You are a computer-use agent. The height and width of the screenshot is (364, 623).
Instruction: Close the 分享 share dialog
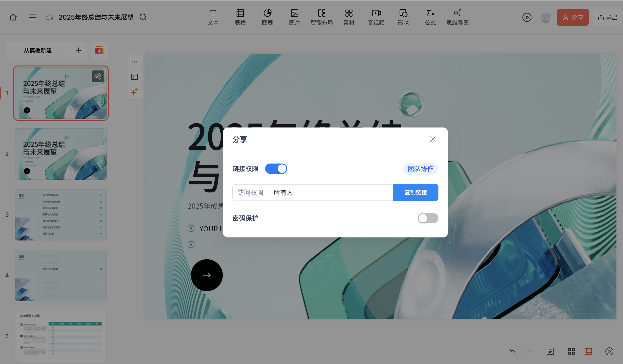(x=432, y=139)
